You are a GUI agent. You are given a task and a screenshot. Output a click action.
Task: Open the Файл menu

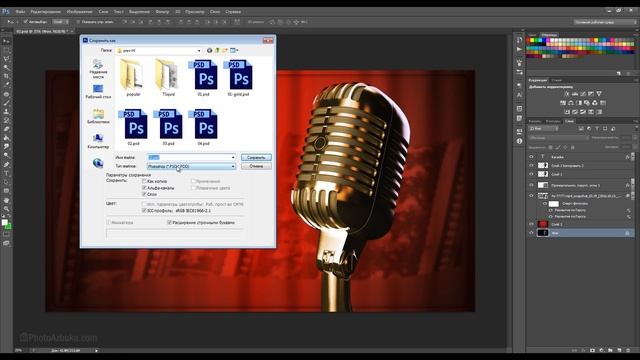click(x=20, y=12)
